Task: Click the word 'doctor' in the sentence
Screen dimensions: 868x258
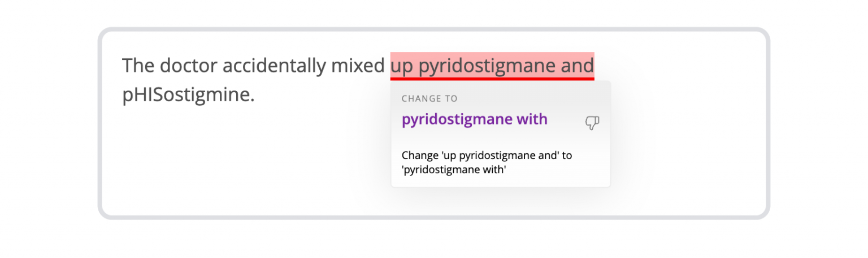Action: pos(189,66)
